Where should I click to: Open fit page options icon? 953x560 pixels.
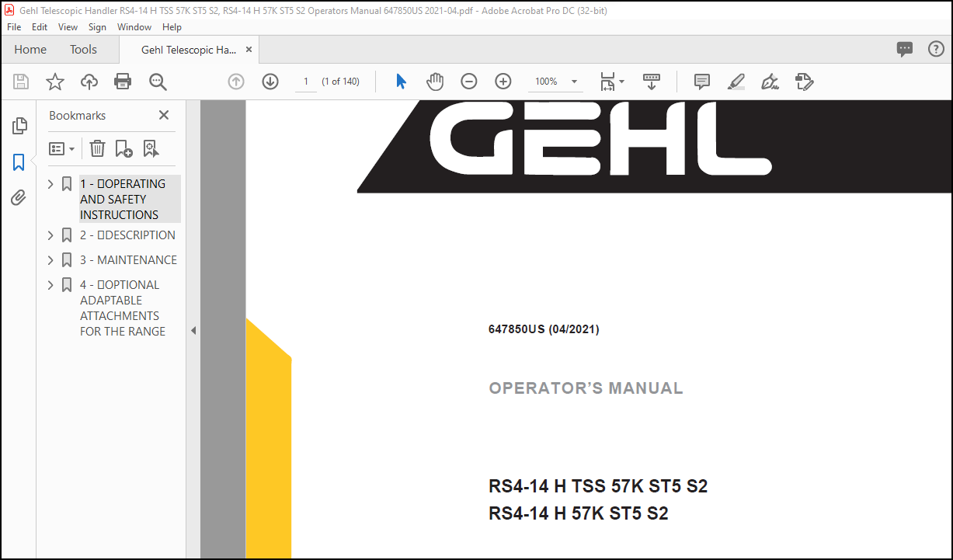pos(612,82)
